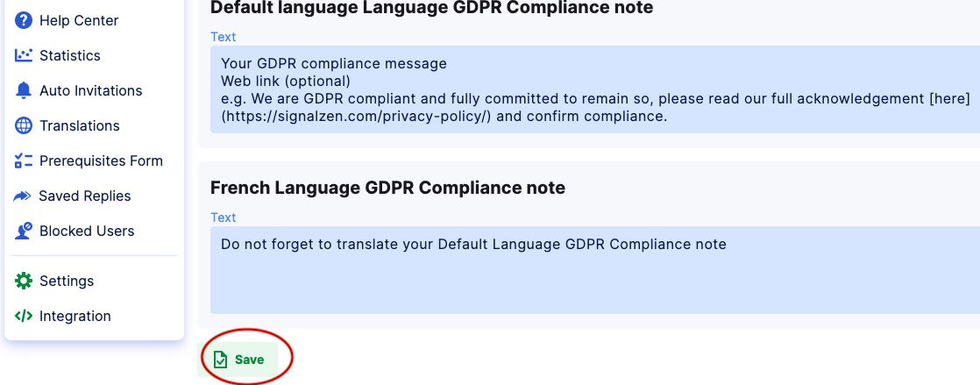The image size is (980, 385).
Task: Click the Prerequisites Form checklist icon
Action: 24,160
